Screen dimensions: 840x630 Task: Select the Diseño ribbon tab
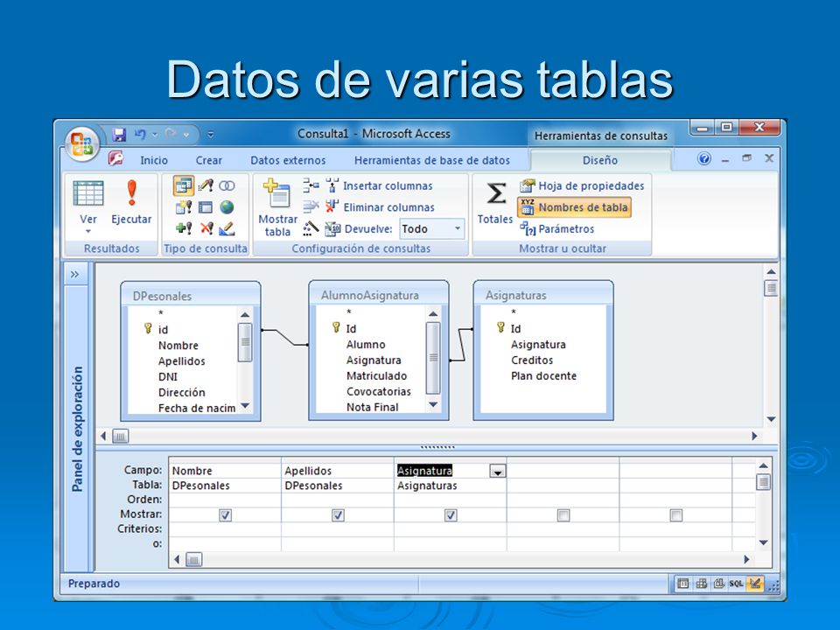coord(600,160)
